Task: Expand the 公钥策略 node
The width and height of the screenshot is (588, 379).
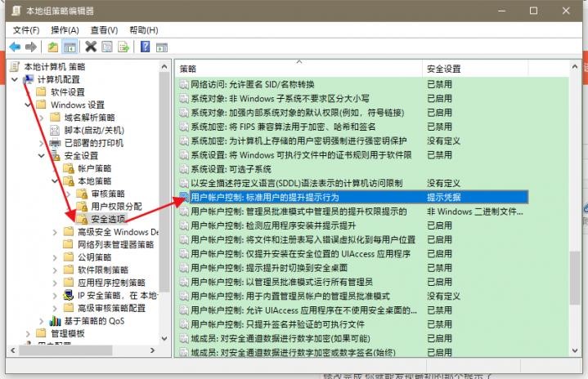Action: [55, 257]
